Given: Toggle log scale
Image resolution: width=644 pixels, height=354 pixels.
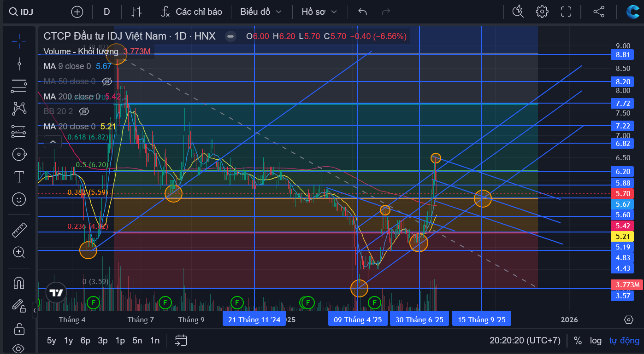Looking at the screenshot, I should click(596, 341).
